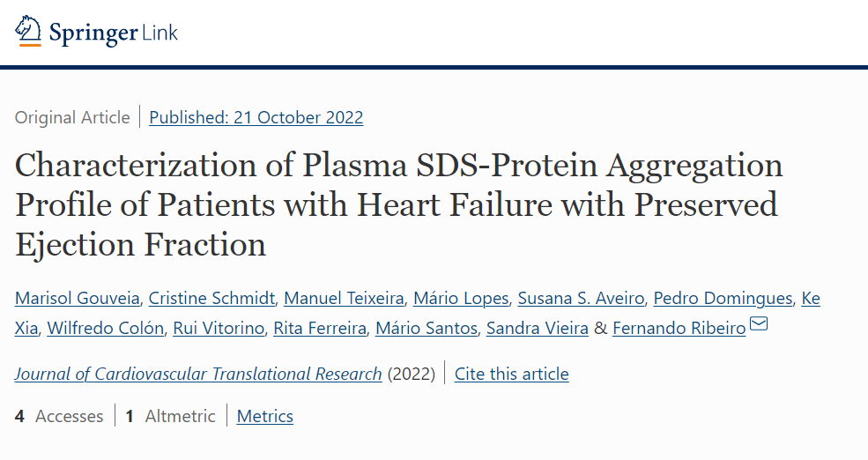868x460 pixels.
Task: Click the corresponding author envelope icon
Action: tap(759, 323)
